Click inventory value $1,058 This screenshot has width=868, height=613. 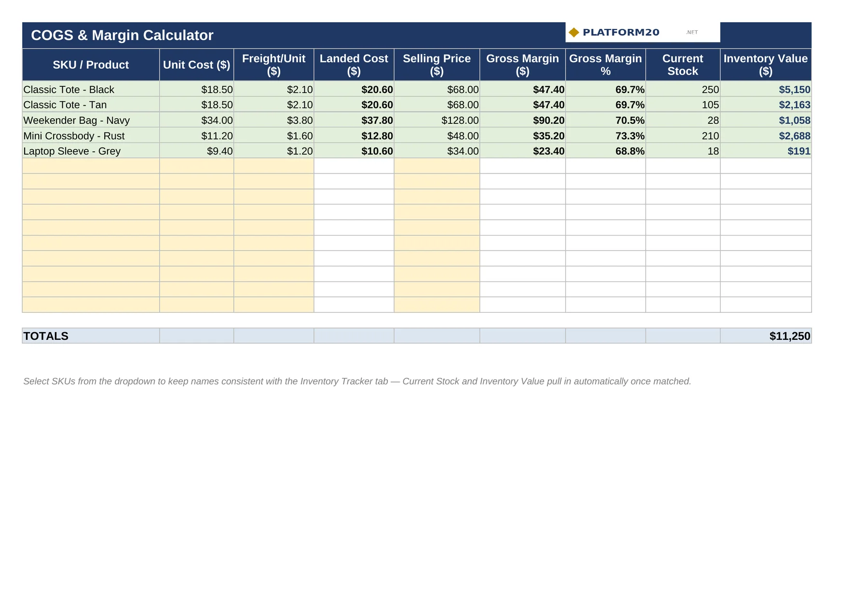tap(766, 120)
